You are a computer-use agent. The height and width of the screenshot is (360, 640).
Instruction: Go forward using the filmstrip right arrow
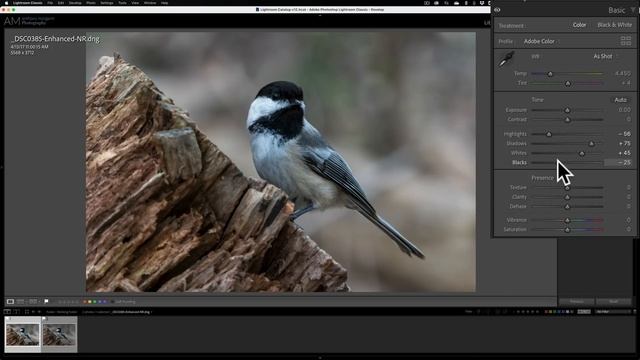[x=39, y=312]
